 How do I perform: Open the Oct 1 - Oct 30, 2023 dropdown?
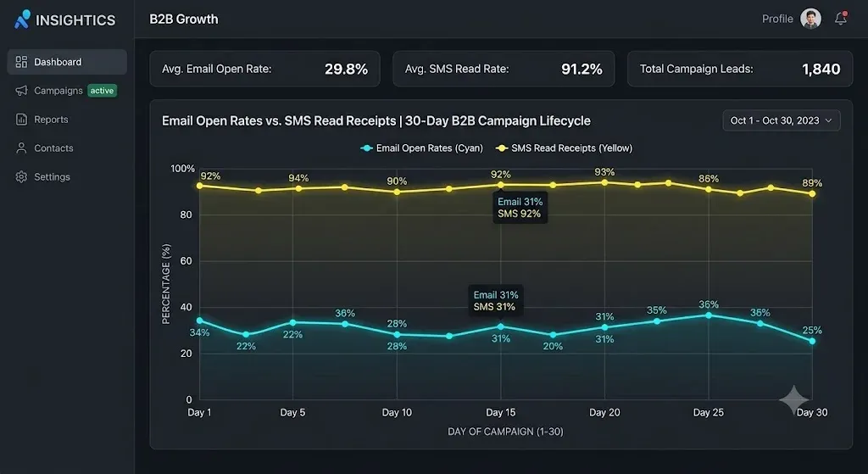(x=781, y=120)
